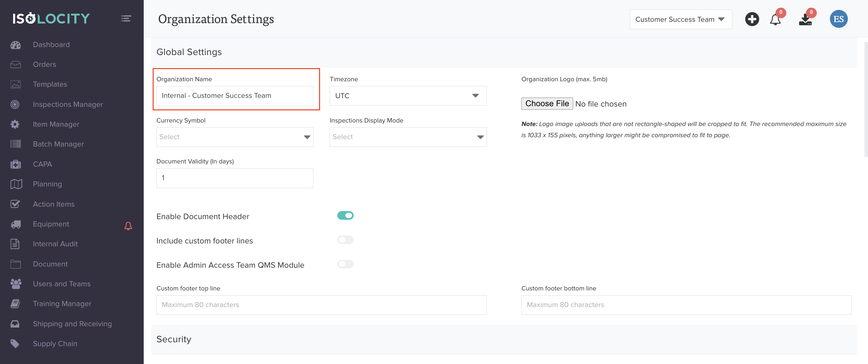Click the page vertical scrollbar

coord(866,99)
